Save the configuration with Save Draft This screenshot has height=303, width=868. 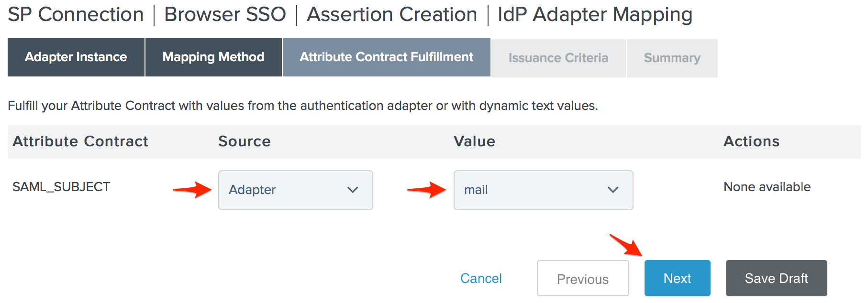[776, 278]
